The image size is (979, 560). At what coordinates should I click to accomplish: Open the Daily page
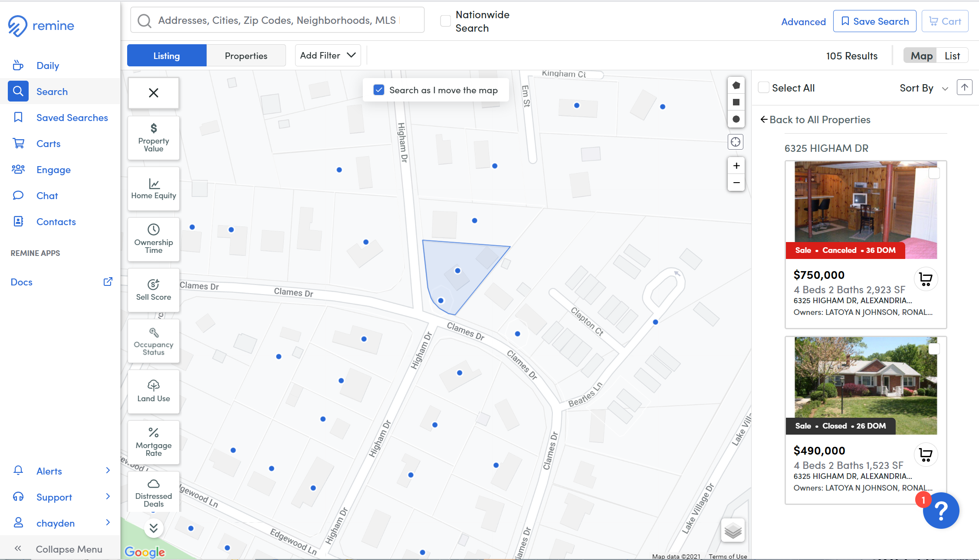click(48, 65)
